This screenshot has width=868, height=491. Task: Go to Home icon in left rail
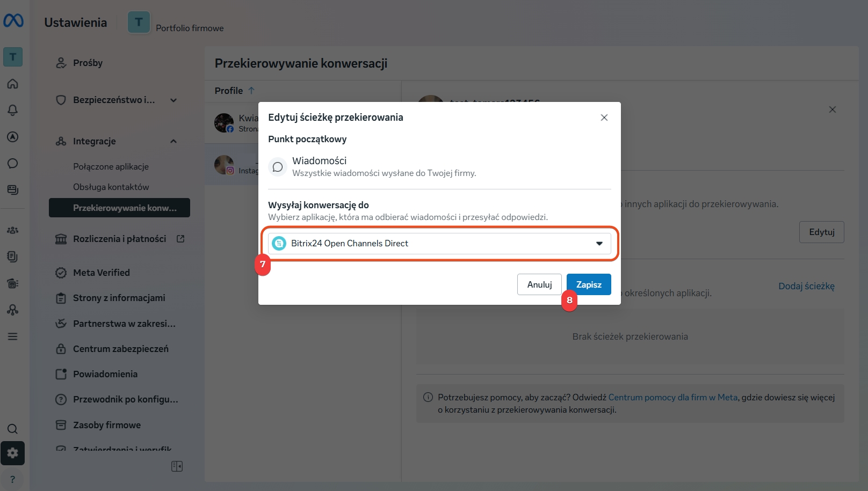(x=13, y=84)
